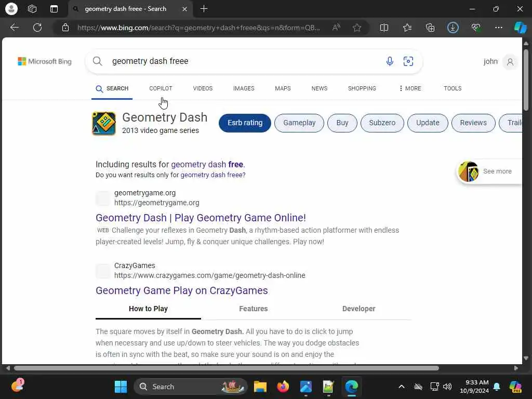This screenshot has width=532, height=399.
Task: Add this page to favorites star
Action: [356, 28]
